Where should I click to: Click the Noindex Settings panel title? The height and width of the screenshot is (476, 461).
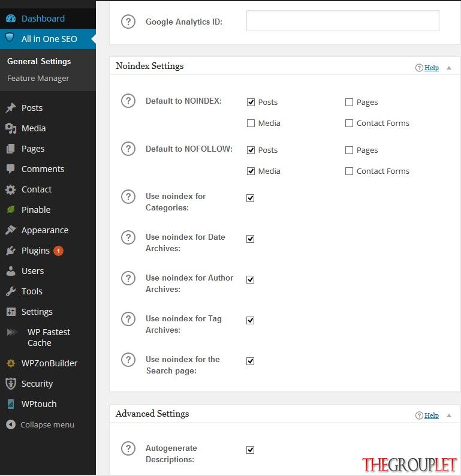(x=150, y=66)
